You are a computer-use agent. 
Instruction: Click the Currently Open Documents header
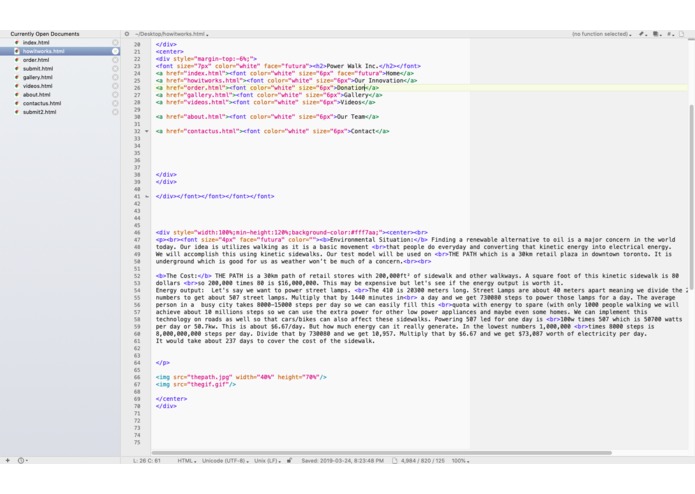(45, 34)
